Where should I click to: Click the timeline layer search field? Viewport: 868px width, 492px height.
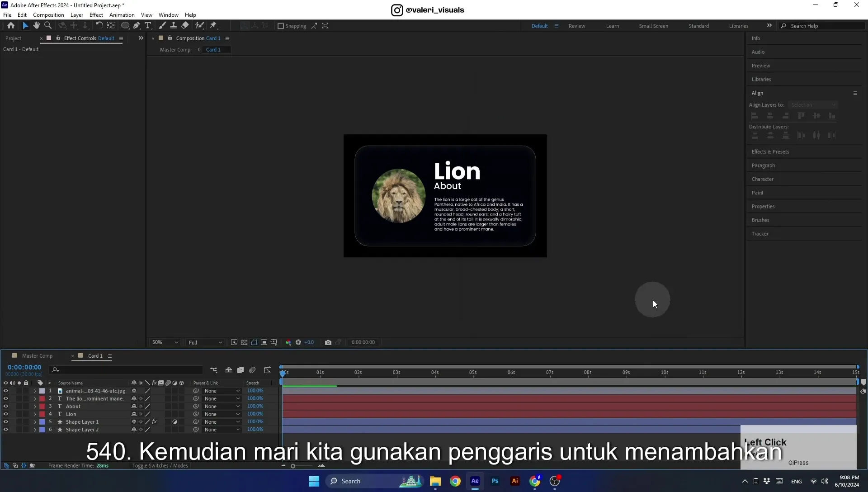click(x=126, y=370)
